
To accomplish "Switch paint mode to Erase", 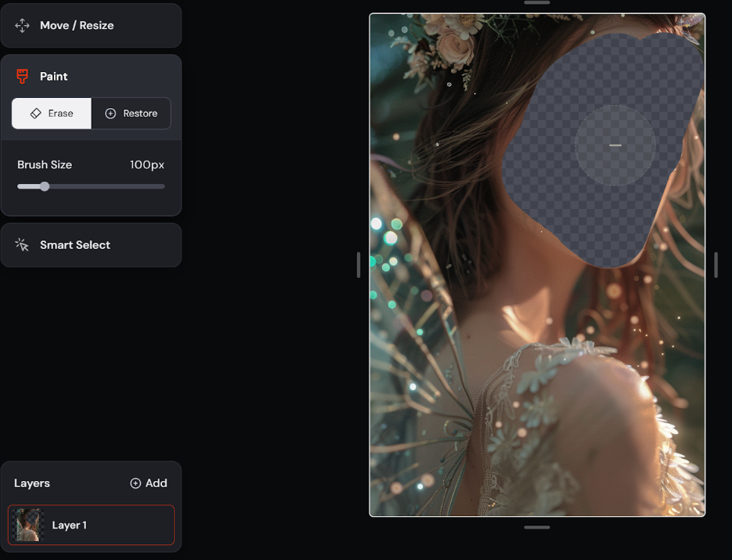I will [52, 114].
